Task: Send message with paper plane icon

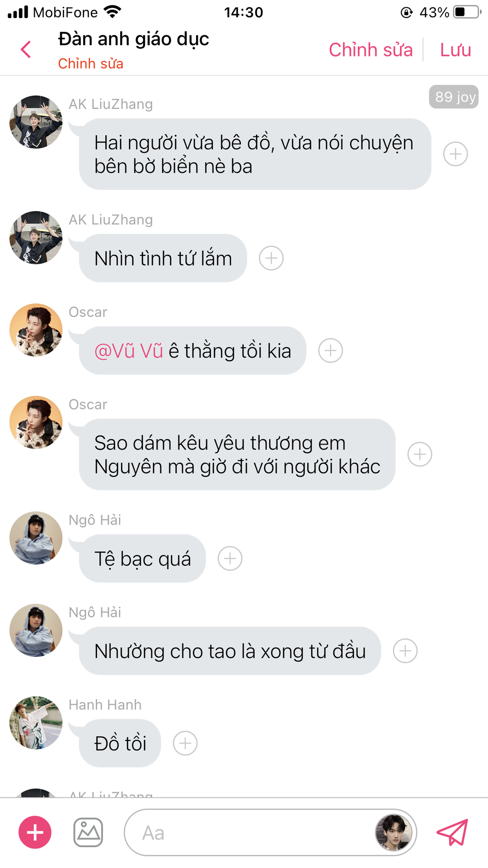Action: (452, 832)
